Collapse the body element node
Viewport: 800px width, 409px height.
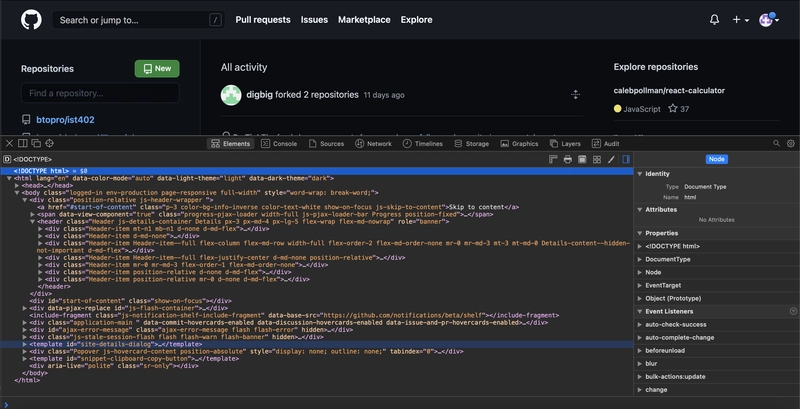18,192
